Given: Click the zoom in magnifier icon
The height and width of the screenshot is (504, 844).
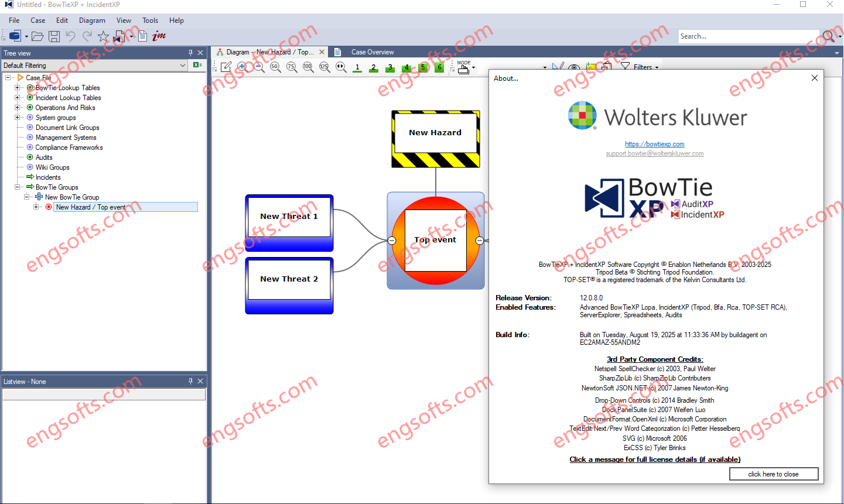Looking at the screenshot, I should 242,67.
